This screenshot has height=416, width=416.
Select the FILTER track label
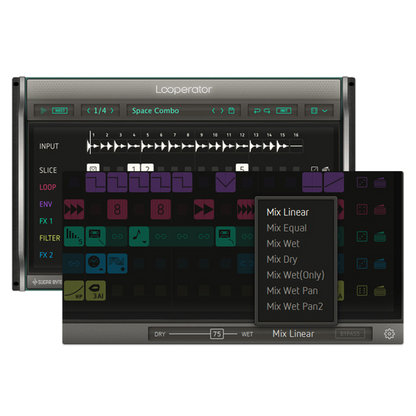click(x=50, y=238)
